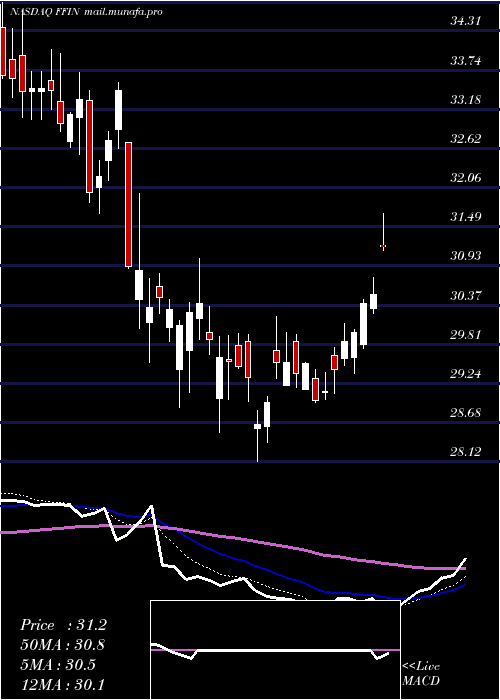Screen dimensions: 500x700
Task: Click the 31.49 price axis label
Action: tap(466, 217)
